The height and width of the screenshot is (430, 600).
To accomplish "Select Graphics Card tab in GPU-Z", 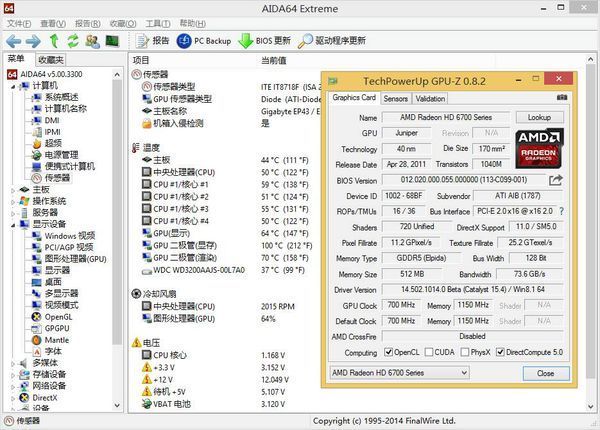I will (x=354, y=98).
